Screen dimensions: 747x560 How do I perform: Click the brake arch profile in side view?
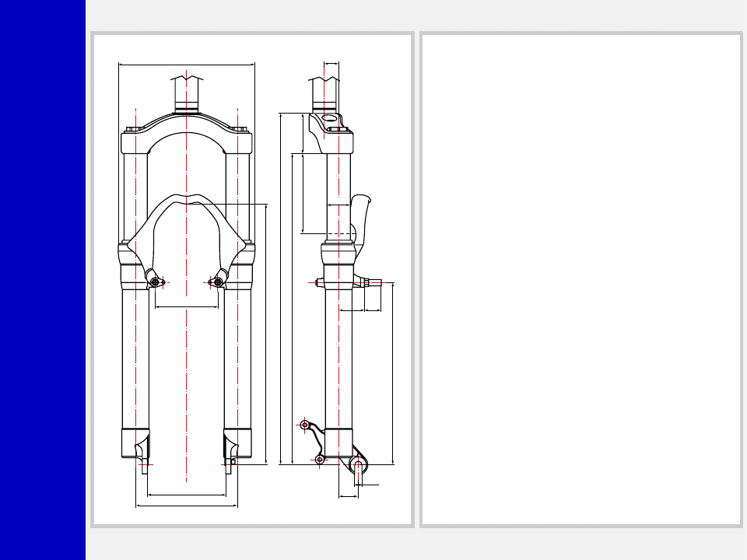360,218
